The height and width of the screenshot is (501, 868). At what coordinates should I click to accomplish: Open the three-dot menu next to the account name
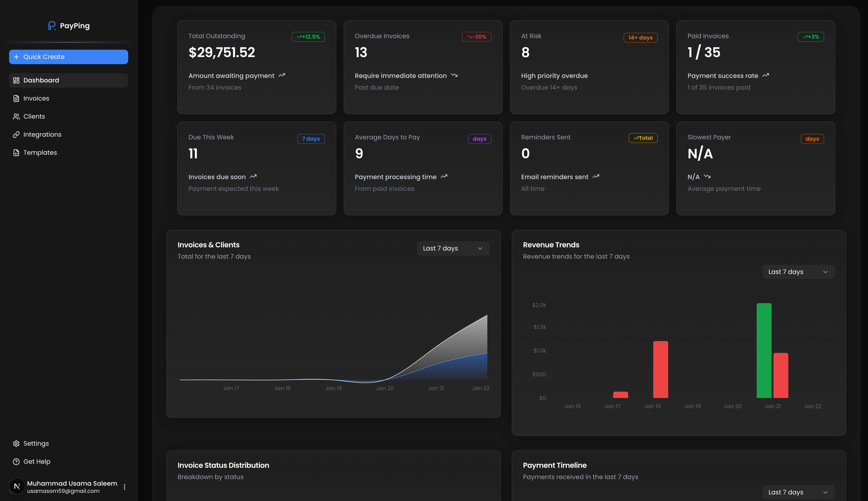(x=124, y=487)
